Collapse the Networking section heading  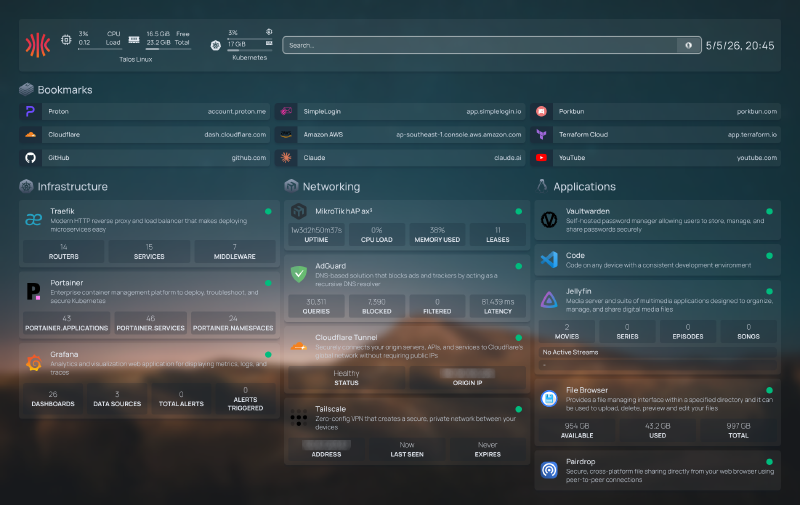(331, 187)
